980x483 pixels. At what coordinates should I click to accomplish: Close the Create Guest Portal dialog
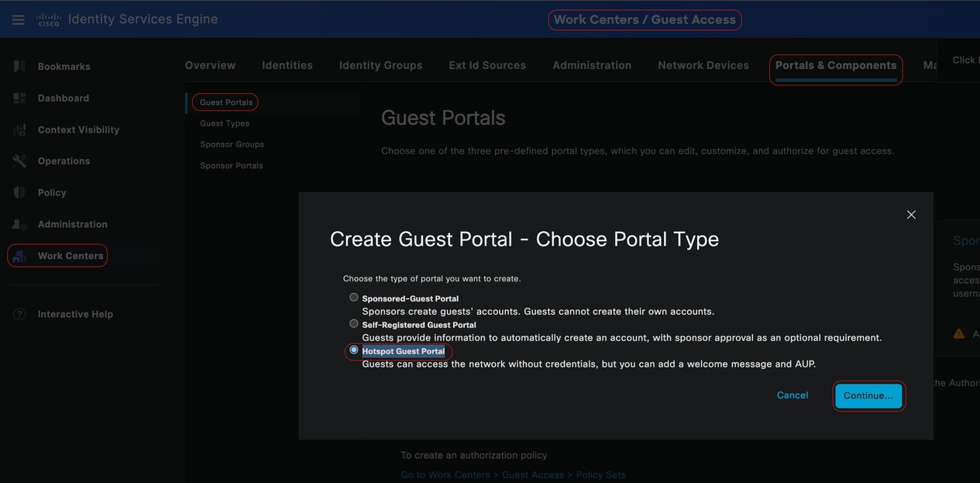click(x=911, y=215)
